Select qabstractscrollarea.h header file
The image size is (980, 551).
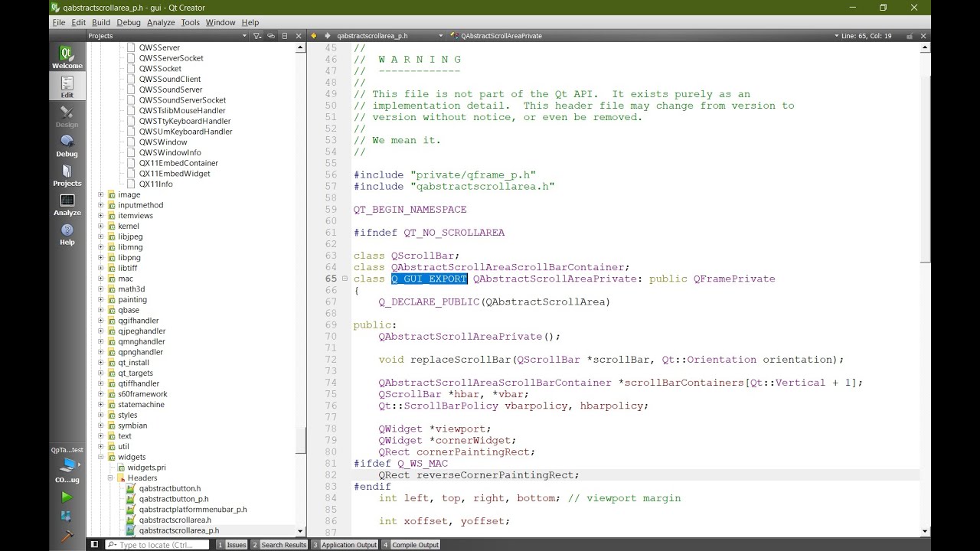click(x=175, y=520)
